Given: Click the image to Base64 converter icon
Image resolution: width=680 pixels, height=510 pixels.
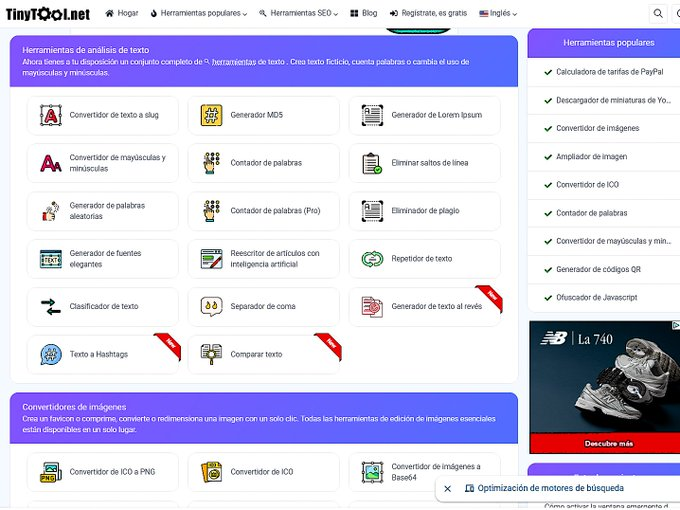Looking at the screenshot, I should click(372, 472).
